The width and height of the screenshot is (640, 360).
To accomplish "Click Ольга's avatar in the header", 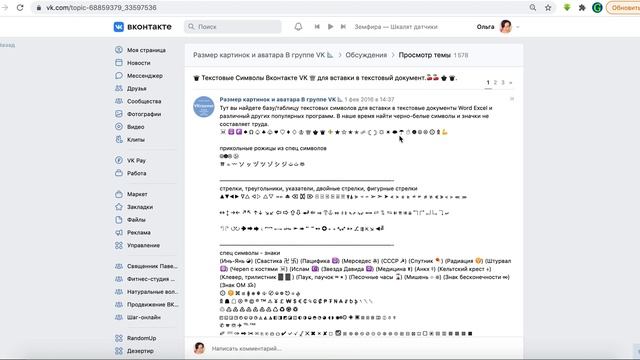I will tap(506, 27).
